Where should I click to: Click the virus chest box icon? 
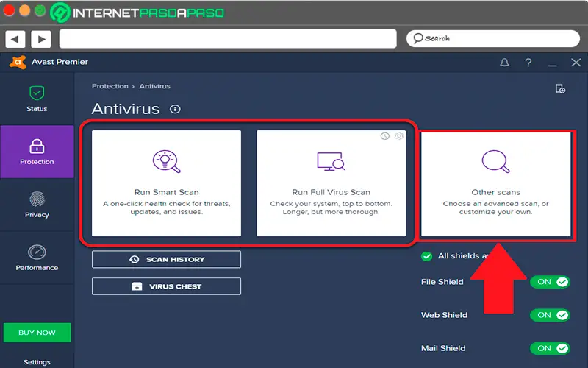[x=137, y=286]
